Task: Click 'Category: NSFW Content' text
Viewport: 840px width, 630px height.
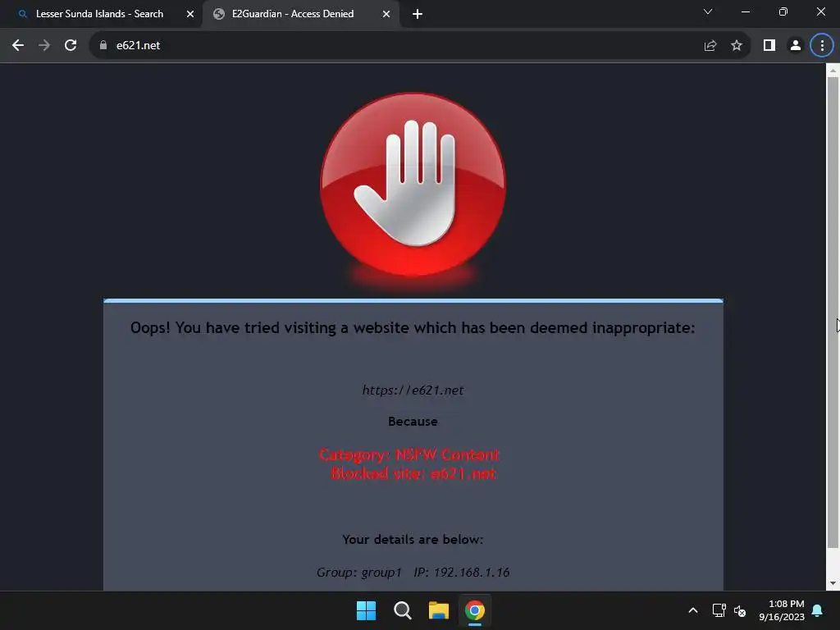Action: [x=409, y=454]
